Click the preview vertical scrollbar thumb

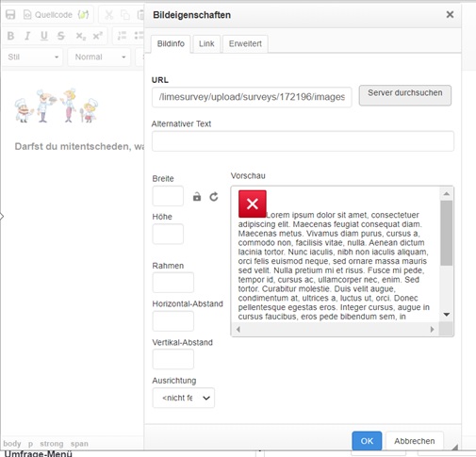(446, 233)
